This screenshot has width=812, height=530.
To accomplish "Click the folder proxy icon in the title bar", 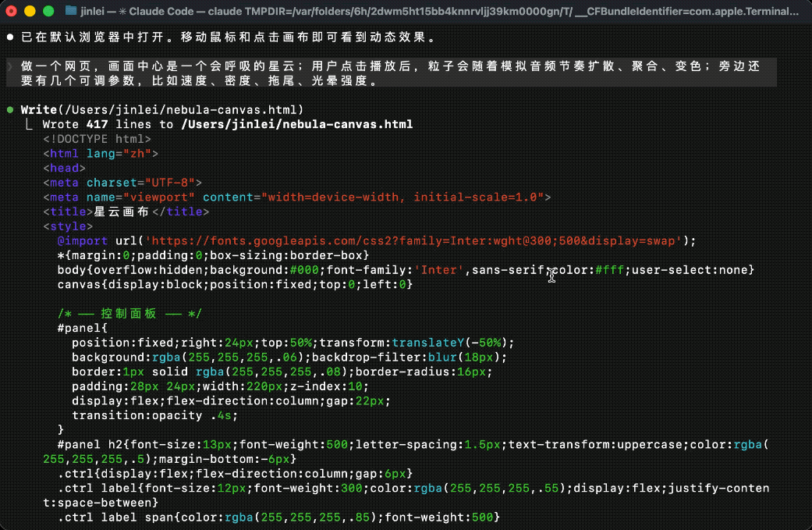I will pos(71,11).
